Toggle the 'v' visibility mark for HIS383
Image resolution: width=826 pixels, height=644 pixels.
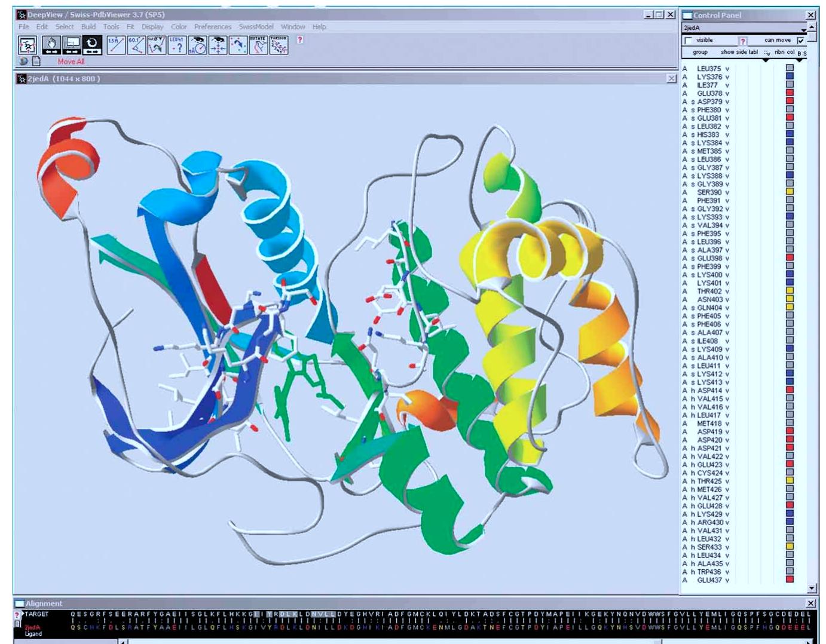[727, 134]
